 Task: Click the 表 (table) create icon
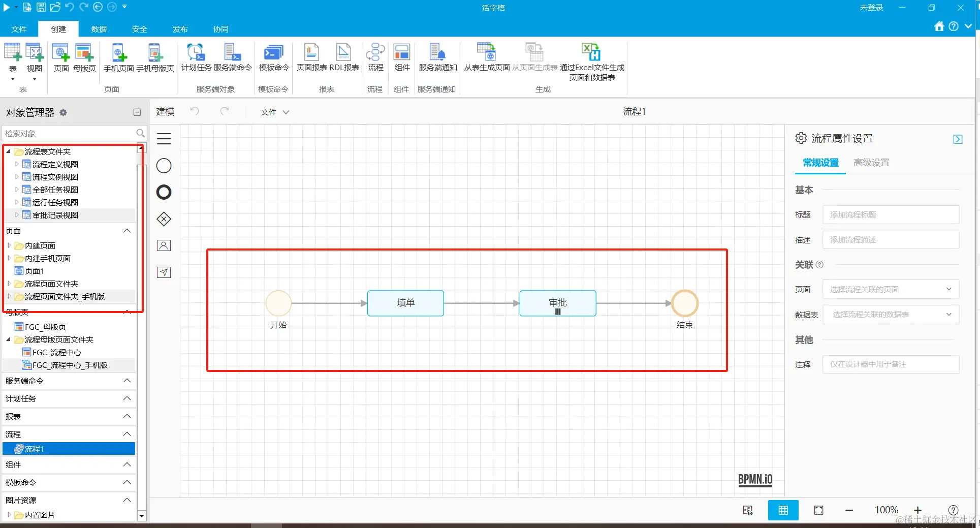[13, 52]
